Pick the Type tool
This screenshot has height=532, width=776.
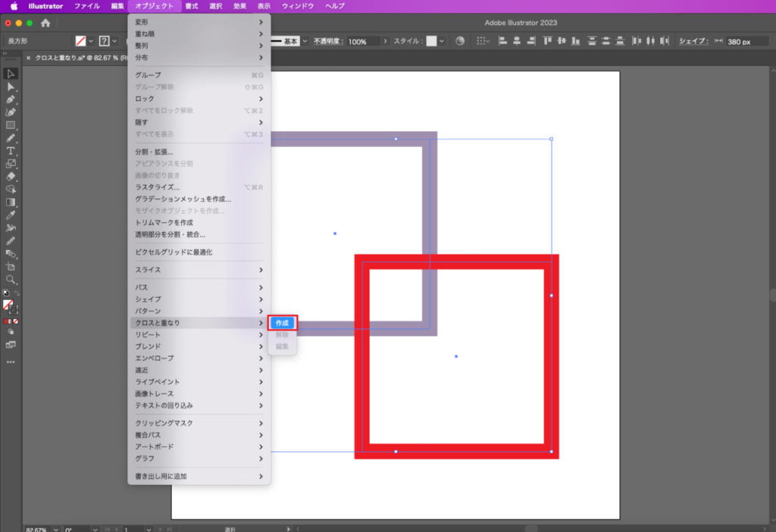click(x=11, y=151)
